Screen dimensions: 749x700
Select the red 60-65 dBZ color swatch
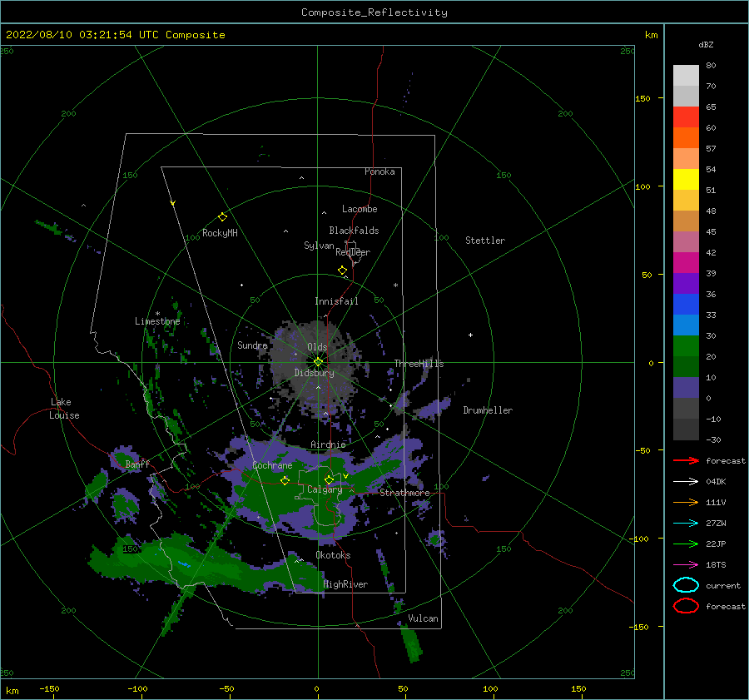(686, 117)
